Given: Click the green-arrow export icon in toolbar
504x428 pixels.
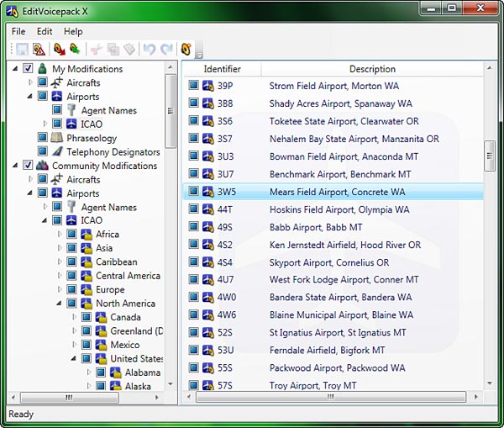Looking at the screenshot, I should 75,50.
